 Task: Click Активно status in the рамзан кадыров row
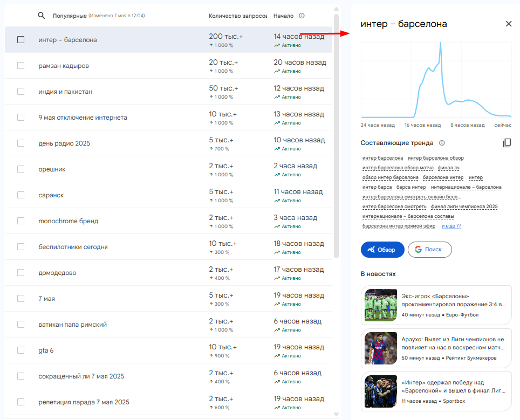tap(288, 71)
